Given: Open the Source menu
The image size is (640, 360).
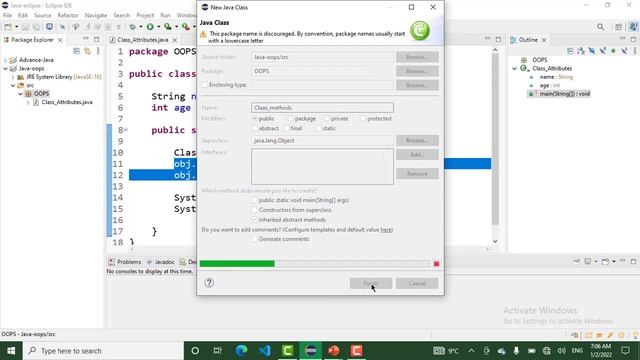Looking at the screenshot, I should (42, 15).
